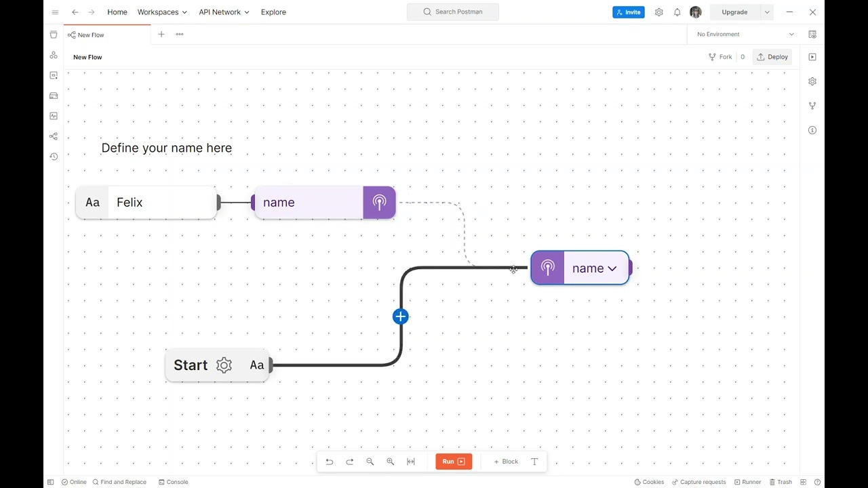Click the redo icon in the bottom toolbar
The height and width of the screenshot is (488, 868).
point(350,462)
